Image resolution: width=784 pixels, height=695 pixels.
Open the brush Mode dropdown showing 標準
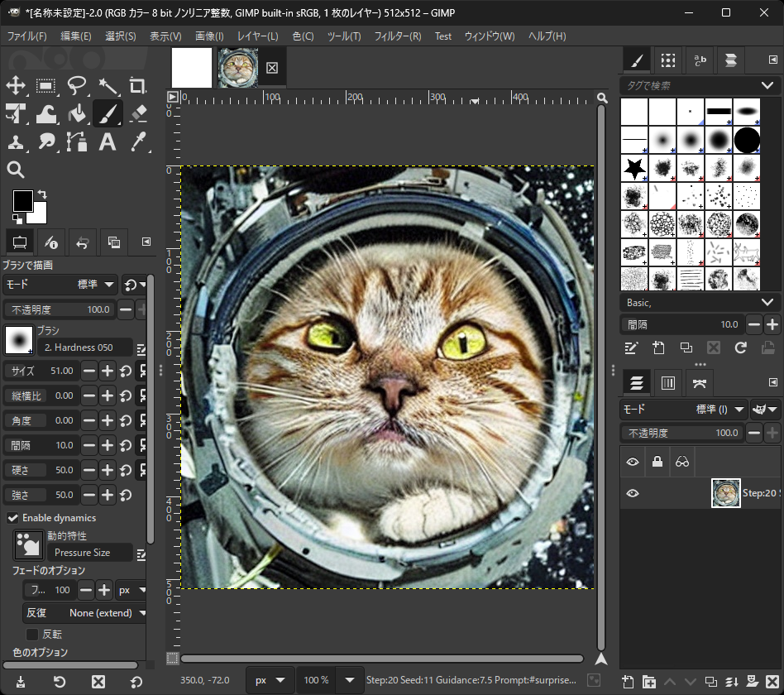(x=83, y=285)
